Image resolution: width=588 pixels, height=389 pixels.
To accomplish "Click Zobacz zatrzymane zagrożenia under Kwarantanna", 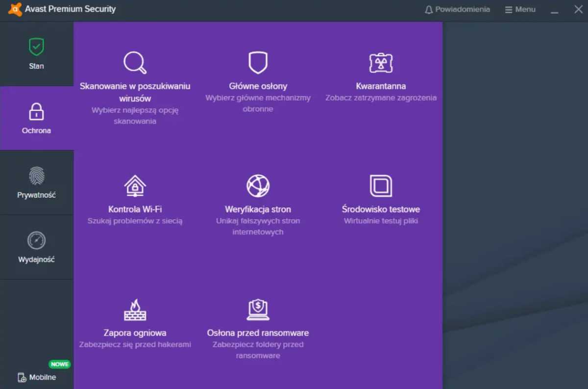I will (x=381, y=98).
